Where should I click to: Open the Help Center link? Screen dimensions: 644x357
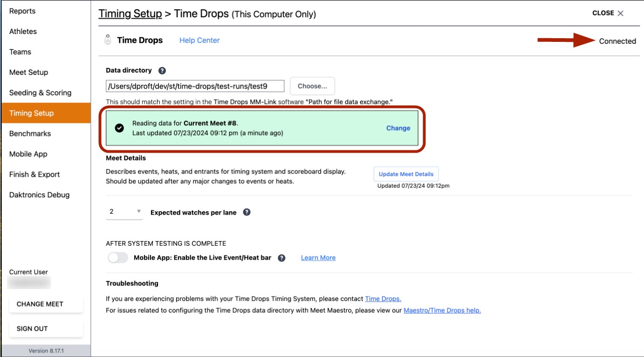click(199, 40)
